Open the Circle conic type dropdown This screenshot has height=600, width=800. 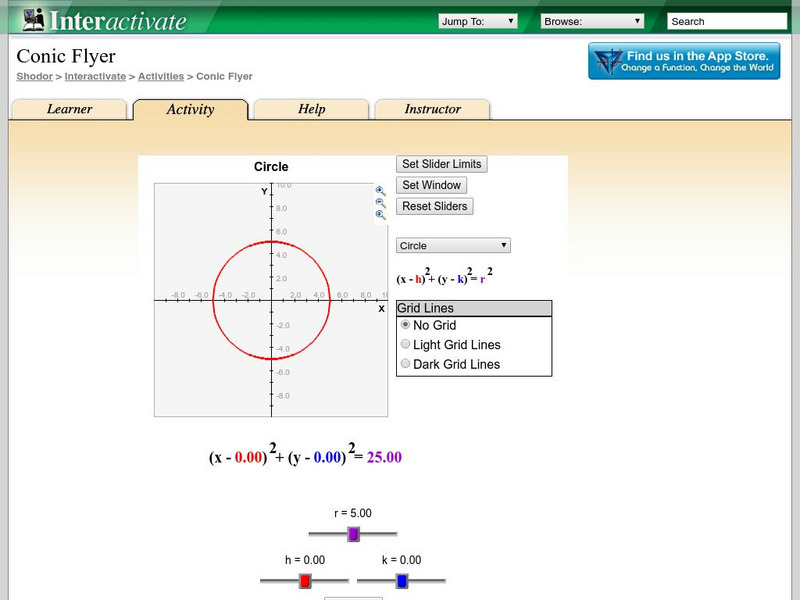[453, 245]
